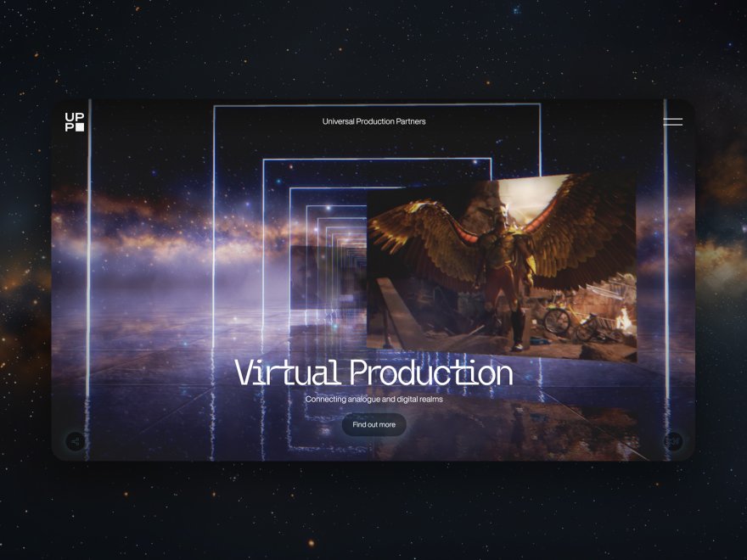Click the top edge of second glowing frame
Screen dimensions: 747x560
(377, 160)
